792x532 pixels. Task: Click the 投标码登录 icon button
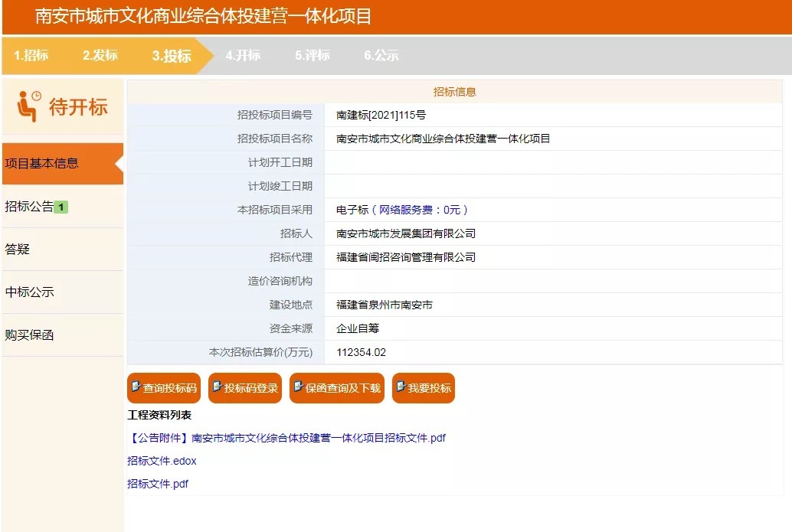tap(245, 387)
